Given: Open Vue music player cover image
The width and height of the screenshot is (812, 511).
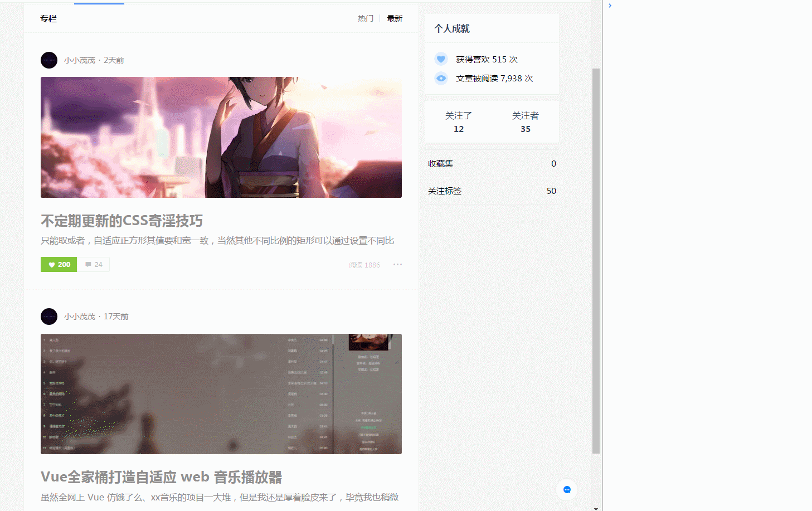Looking at the screenshot, I should click(221, 394).
